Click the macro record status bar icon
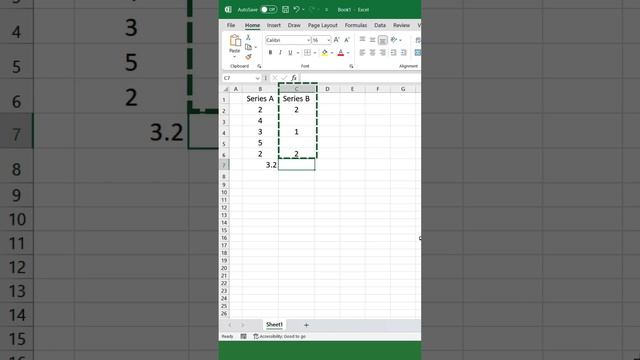Image resolution: width=640 pixels, height=360 pixels. (243, 336)
